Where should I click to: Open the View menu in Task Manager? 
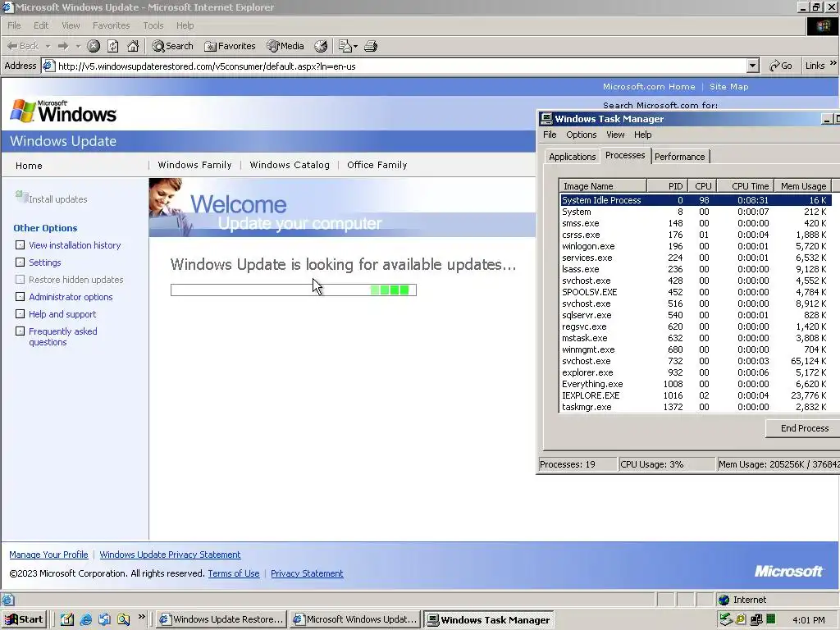(615, 135)
